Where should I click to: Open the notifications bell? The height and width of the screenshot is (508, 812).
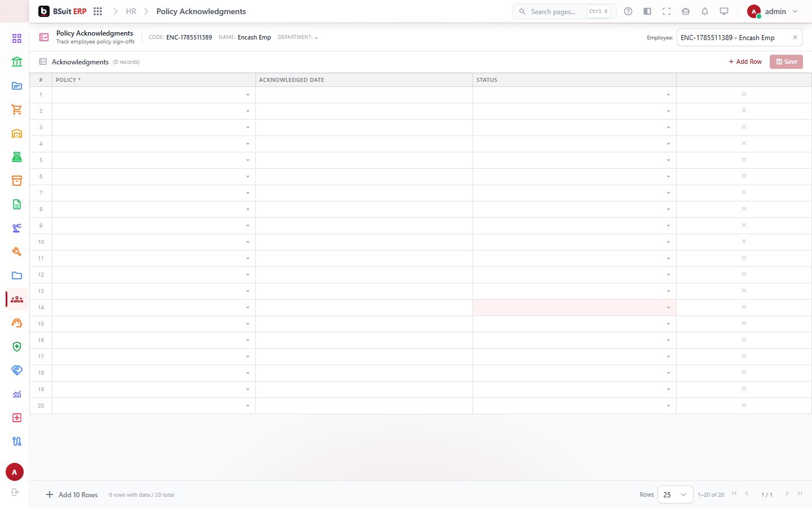[705, 11]
